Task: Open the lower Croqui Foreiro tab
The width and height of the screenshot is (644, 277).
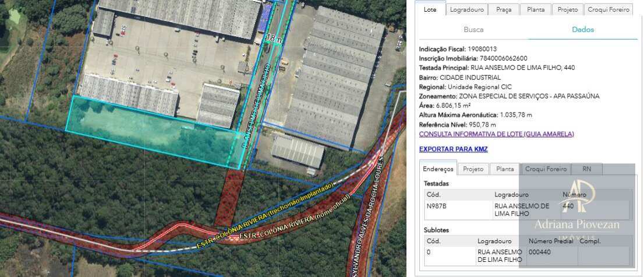Action: (546, 169)
